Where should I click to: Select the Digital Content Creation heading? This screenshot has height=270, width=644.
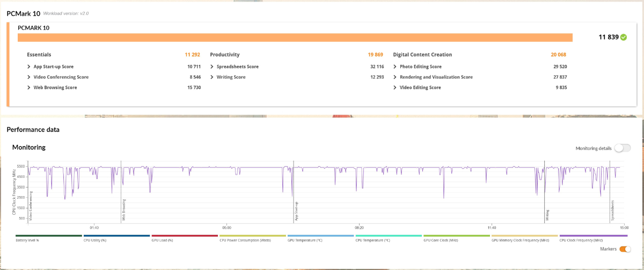point(422,55)
